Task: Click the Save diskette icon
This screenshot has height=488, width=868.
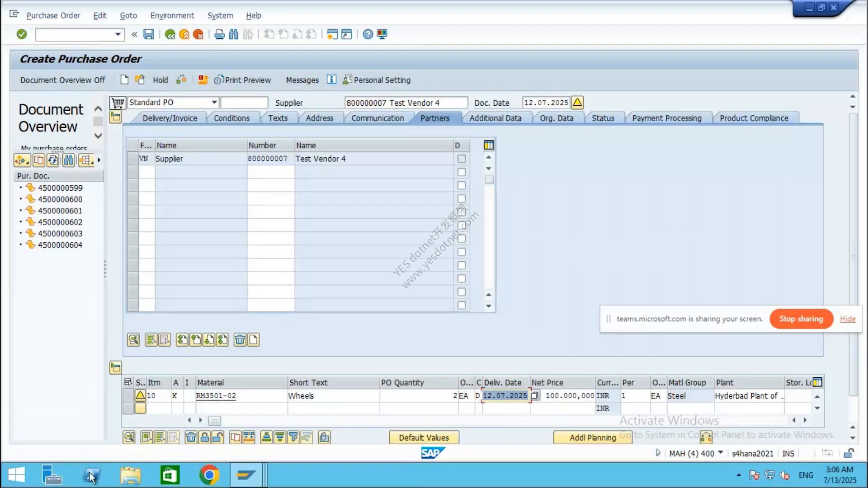Action: click(x=148, y=34)
